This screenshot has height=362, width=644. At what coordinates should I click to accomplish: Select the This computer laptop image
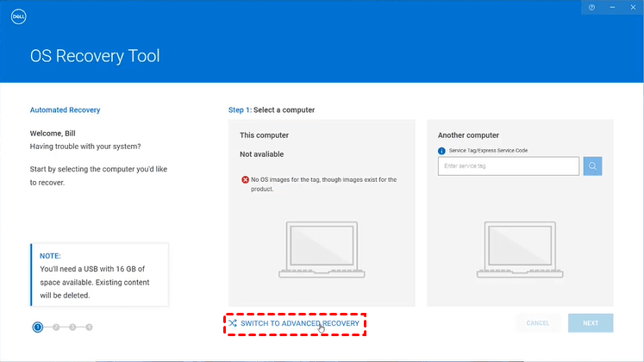322,250
